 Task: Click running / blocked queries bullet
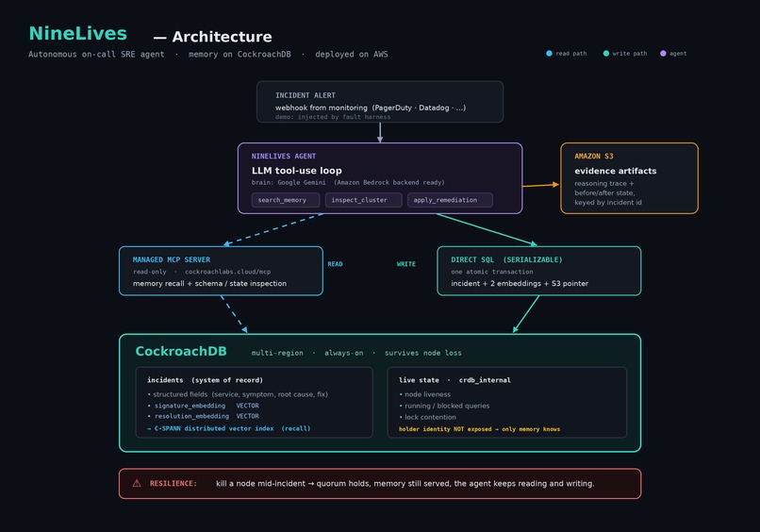coord(444,406)
